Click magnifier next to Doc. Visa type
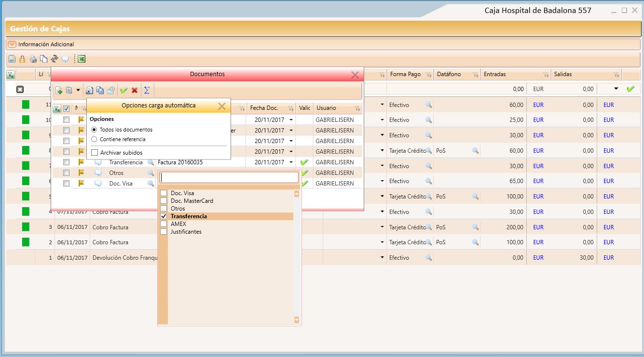This screenshot has height=357, width=644. pos(151,184)
